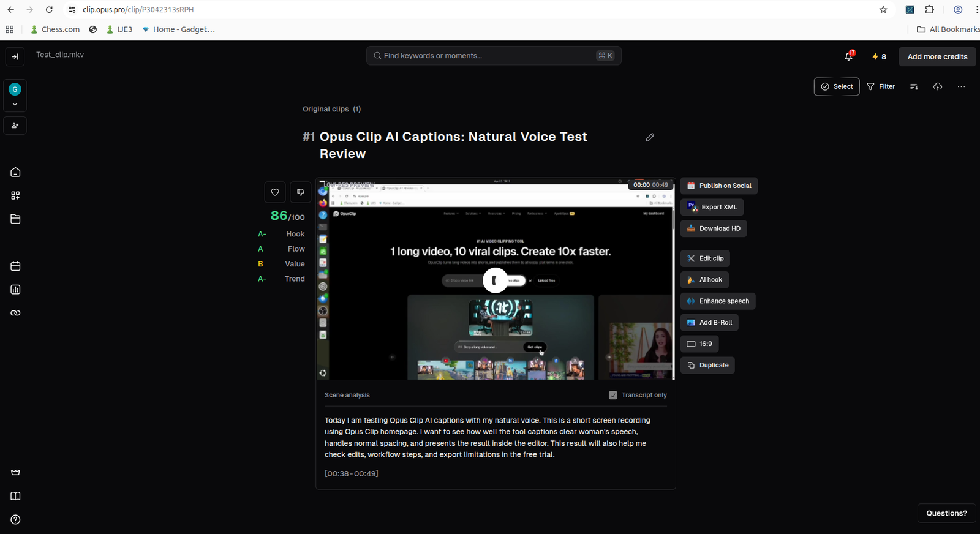
Task: Reload the browser page
Action: pyautogui.click(x=49, y=10)
